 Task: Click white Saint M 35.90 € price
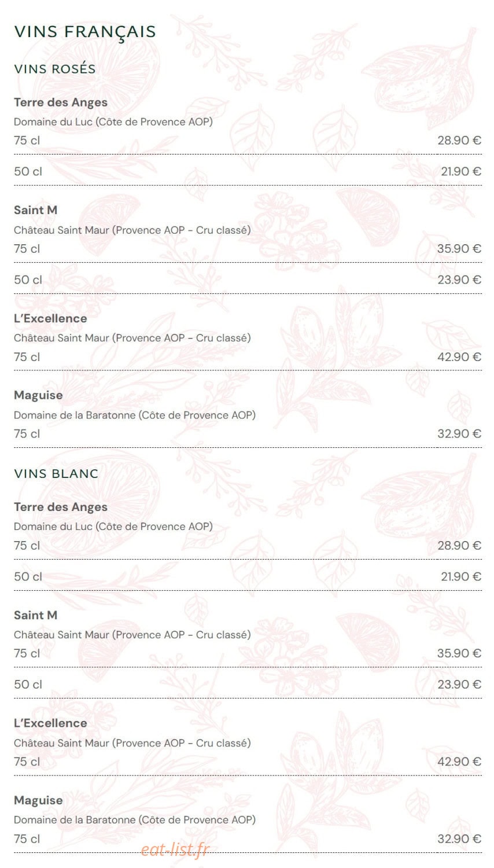pyautogui.click(x=459, y=653)
